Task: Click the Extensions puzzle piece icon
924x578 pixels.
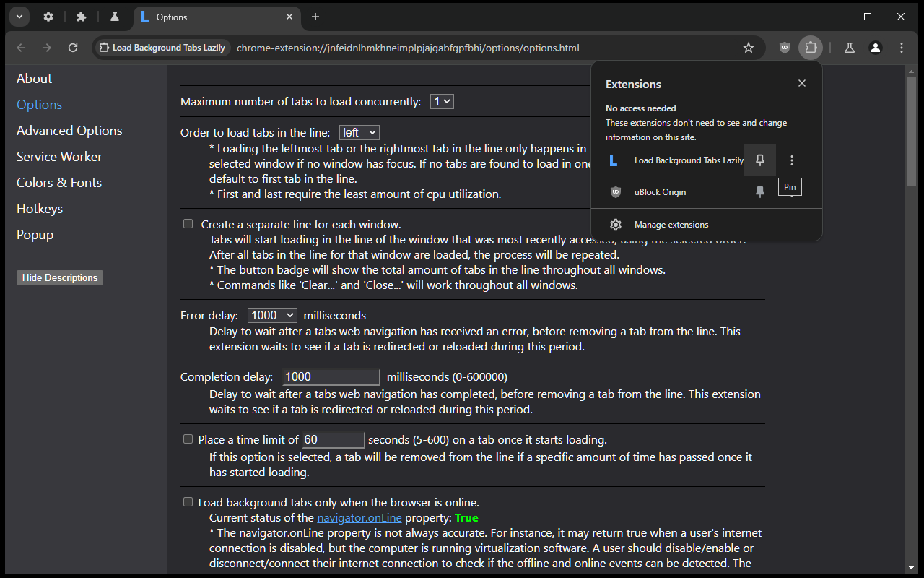Action: [x=811, y=48]
